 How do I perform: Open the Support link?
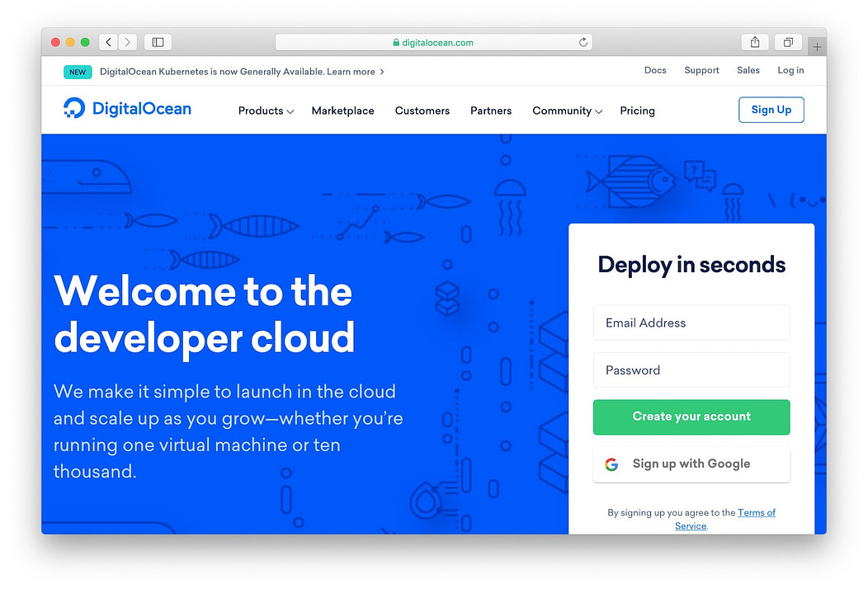pyautogui.click(x=701, y=70)
